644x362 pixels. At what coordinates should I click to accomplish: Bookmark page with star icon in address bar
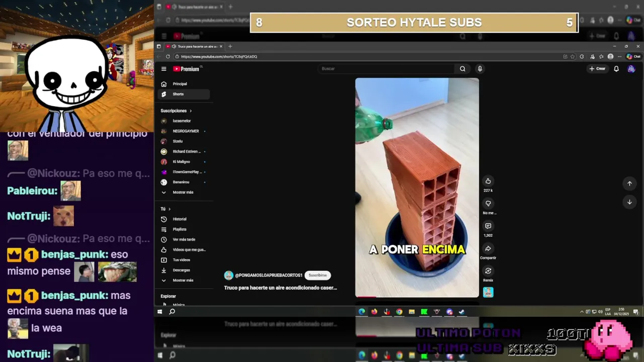[573, 56]
